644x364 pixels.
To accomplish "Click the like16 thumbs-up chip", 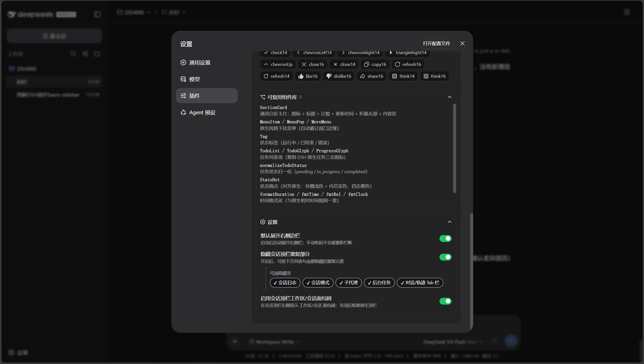I will click(308, 76).
